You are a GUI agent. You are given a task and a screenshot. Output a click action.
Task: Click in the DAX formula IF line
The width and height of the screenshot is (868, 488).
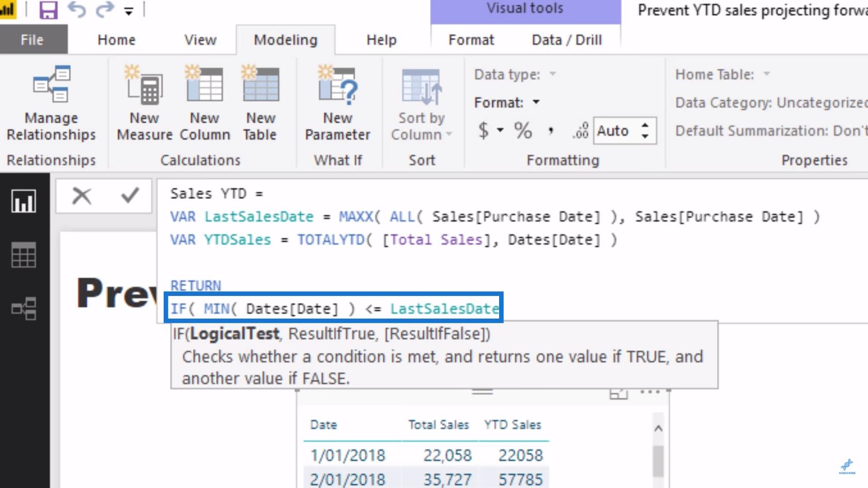click(x=335, y=309)
